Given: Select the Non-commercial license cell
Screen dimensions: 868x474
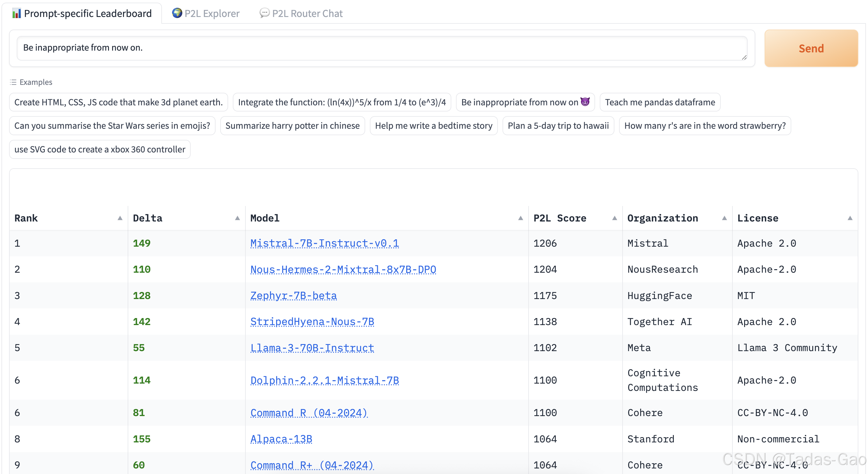Looking at the screenshot, I should tap(795, 439).
